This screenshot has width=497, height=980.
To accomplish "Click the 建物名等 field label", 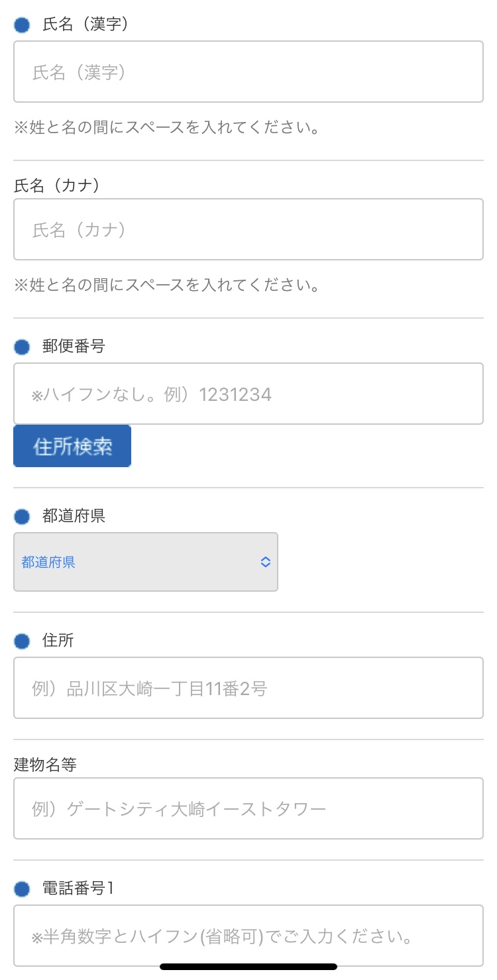I will (45, 765).
